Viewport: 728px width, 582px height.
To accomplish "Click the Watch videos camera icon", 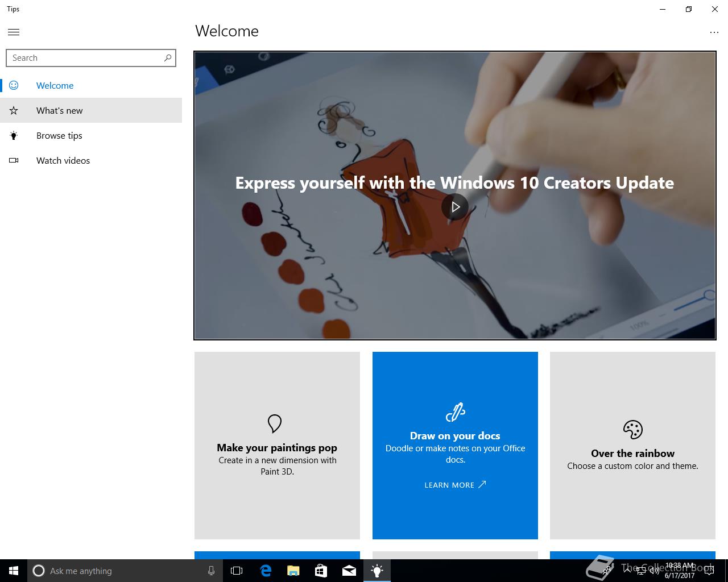I will tap(14, 160).
